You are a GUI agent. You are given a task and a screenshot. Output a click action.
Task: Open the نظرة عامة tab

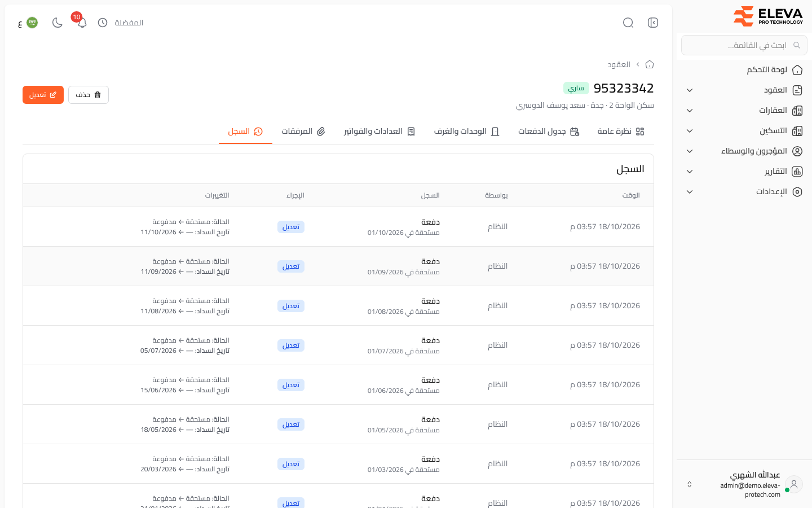tap(621, 132)
